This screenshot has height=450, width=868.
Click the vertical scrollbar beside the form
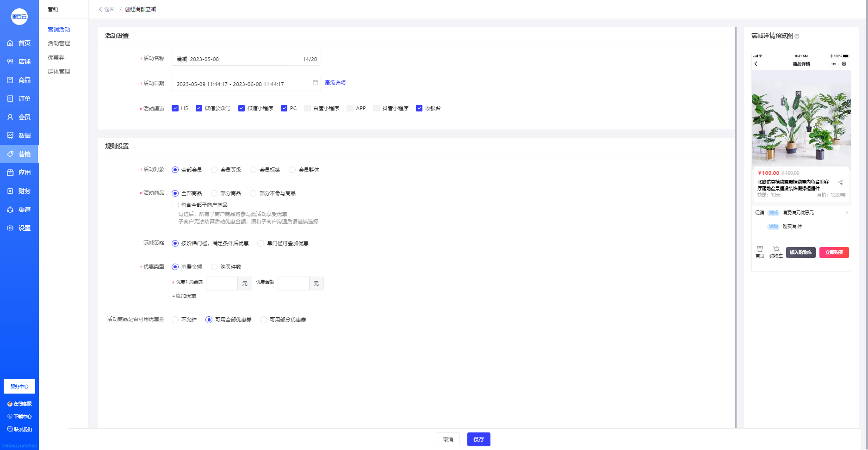[736, 228]
